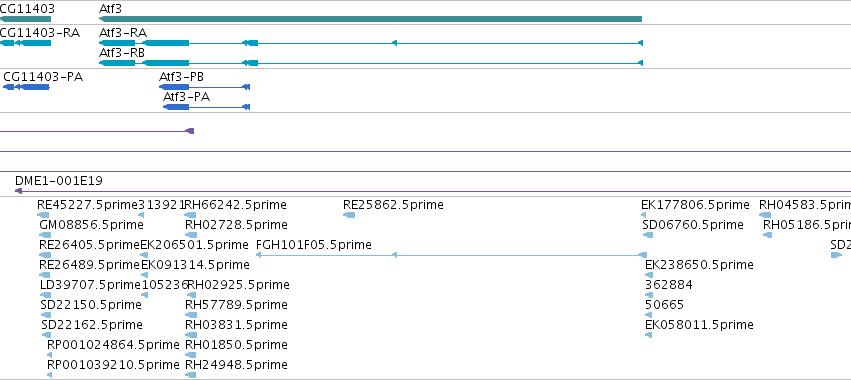Click the CG11403-RA transcript label

click(x=40, y=33)
